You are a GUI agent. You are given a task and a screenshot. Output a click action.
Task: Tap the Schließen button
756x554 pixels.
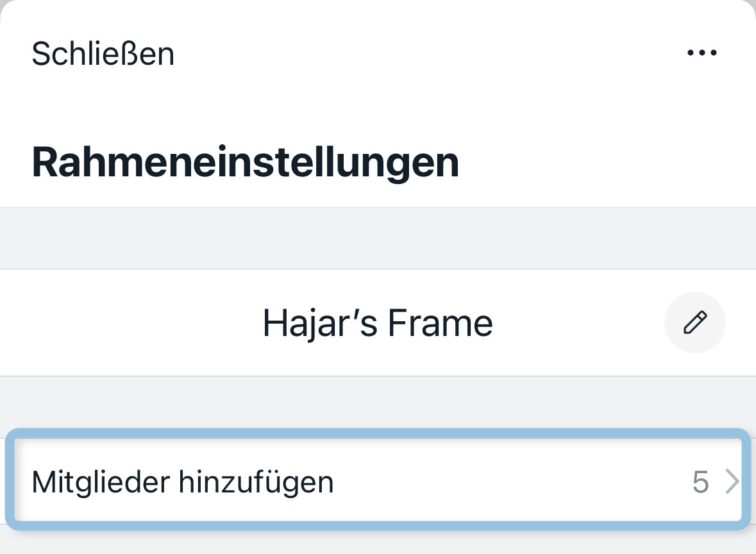103,54
